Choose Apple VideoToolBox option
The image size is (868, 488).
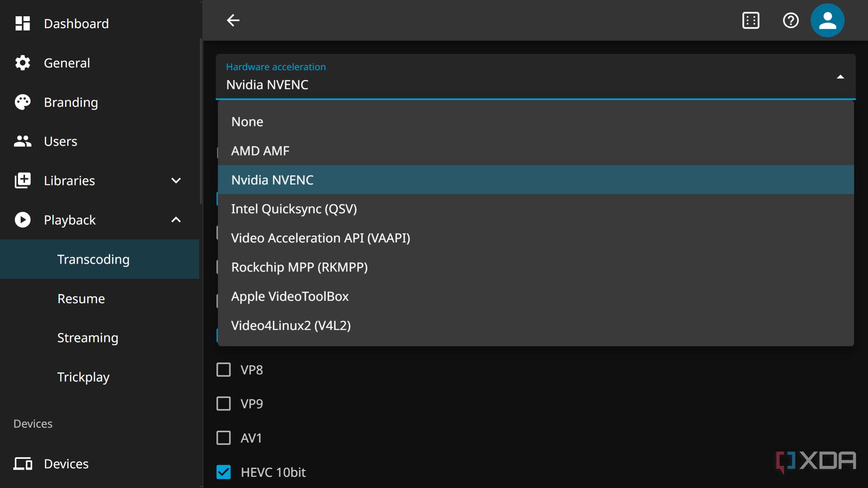coord(536,296)
